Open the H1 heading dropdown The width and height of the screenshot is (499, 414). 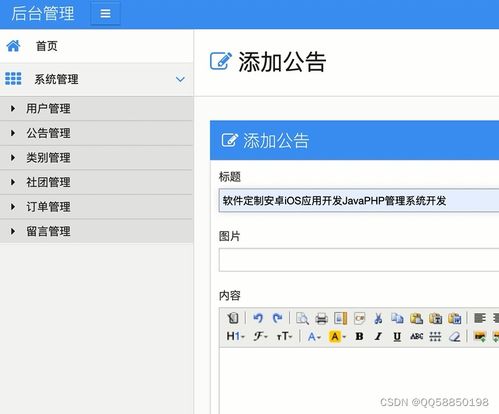pyautogui.click(x=235, y=336)
